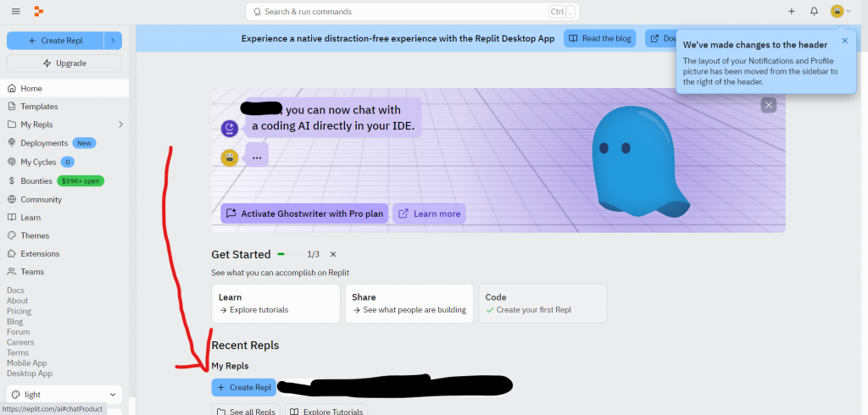Click Read the blog button

pyautogui.click(x=599, y=38)
